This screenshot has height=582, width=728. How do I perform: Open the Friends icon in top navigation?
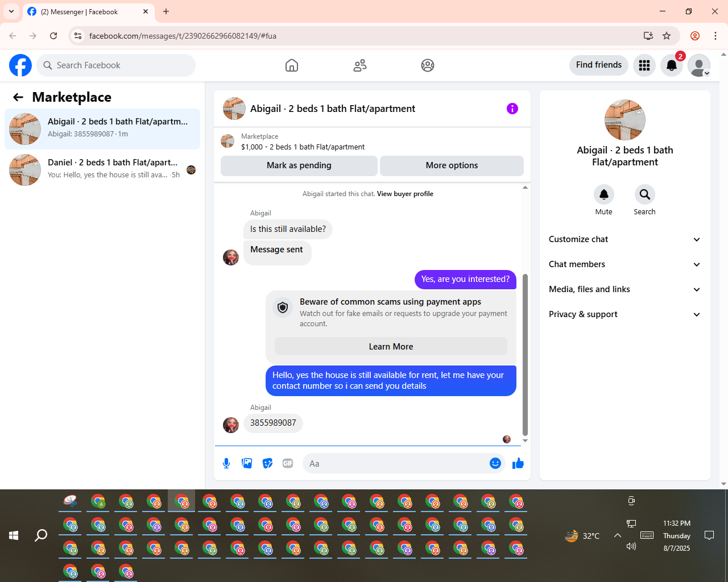(360, 65)
